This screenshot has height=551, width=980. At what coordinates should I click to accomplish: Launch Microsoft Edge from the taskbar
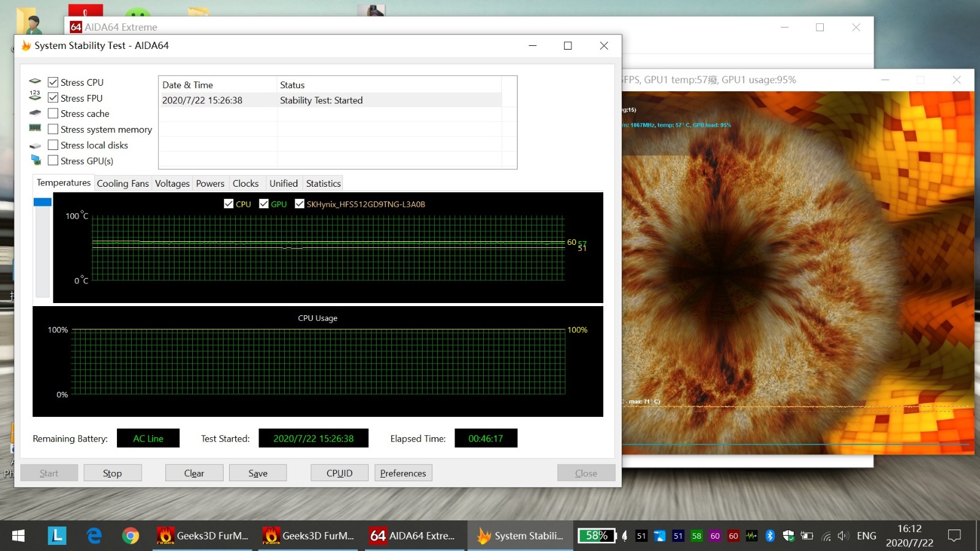94,536
